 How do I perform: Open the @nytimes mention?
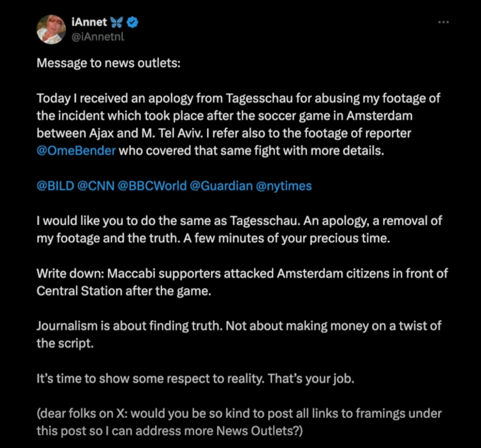point(284,186)
